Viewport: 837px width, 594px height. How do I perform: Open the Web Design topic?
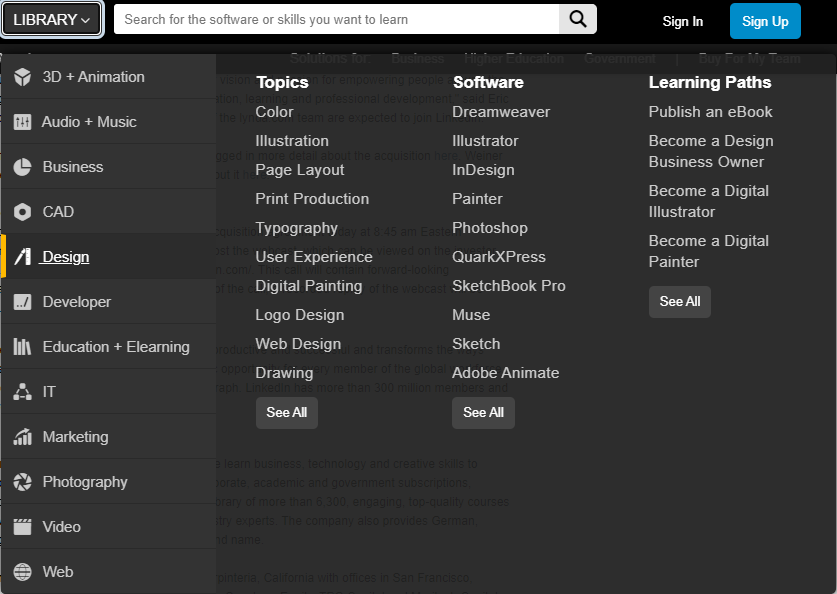click(x=298, y=344)
